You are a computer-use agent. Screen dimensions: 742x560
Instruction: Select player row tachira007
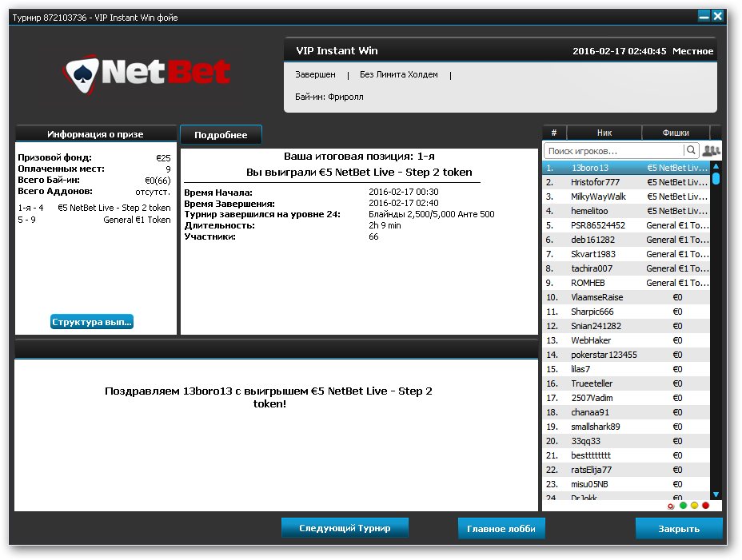[x=626, y=268]
